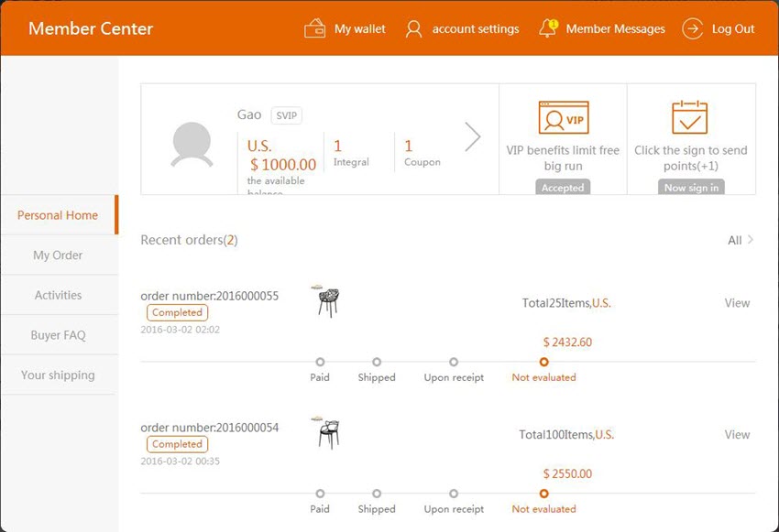Click the Log Out arrow icon
779x532 pixels.
point(692,28)
